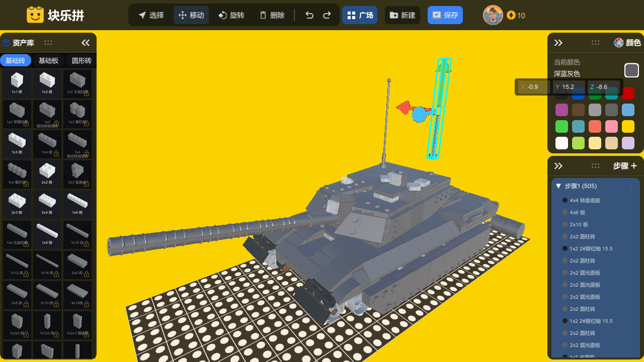Choose the yellow color swatch
This screenshot has width=644, height=362.
click(x=628, y=126)
